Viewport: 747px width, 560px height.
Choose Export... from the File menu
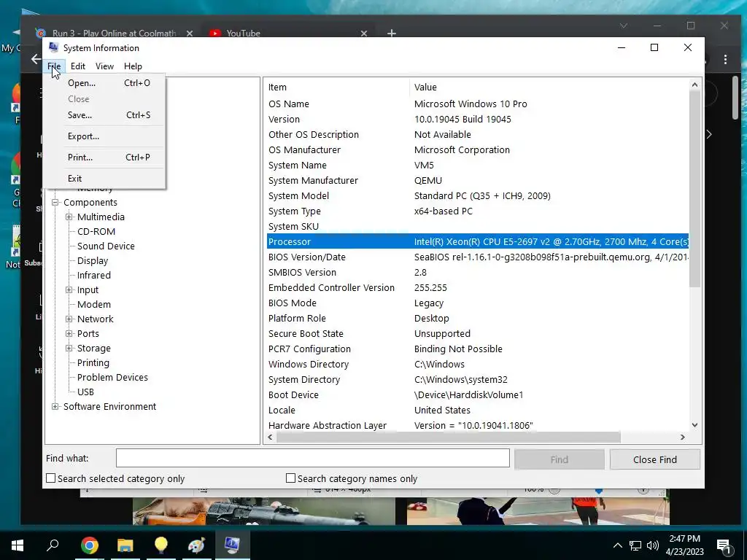105,136
